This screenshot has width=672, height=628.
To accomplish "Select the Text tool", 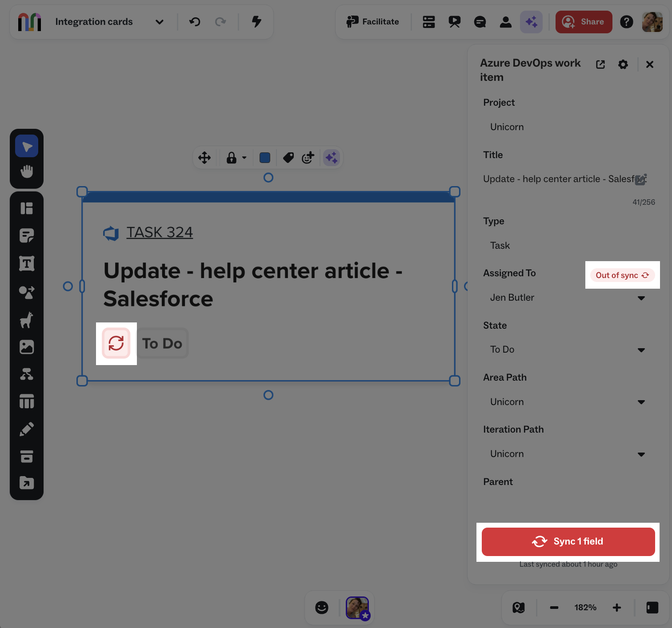I will point(27,263).
